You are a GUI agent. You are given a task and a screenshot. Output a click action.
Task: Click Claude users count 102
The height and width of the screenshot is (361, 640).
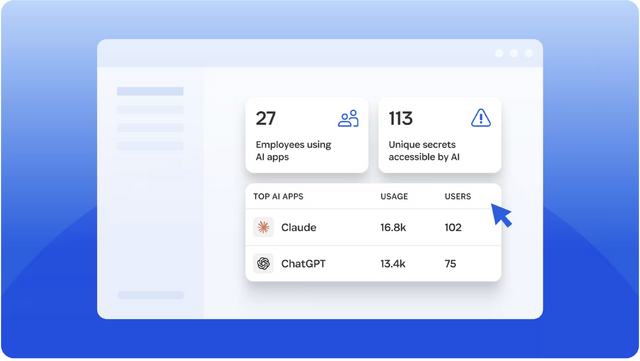[x=453, y=227]
